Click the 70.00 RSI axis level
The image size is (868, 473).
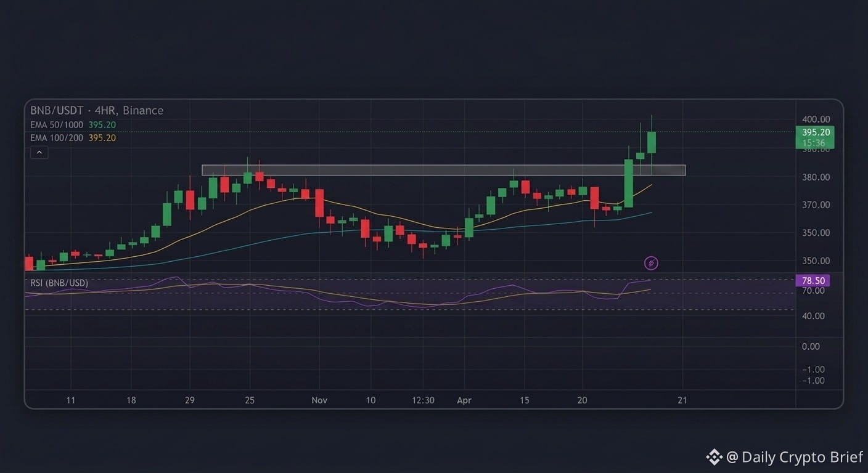[x=814, y=291]
